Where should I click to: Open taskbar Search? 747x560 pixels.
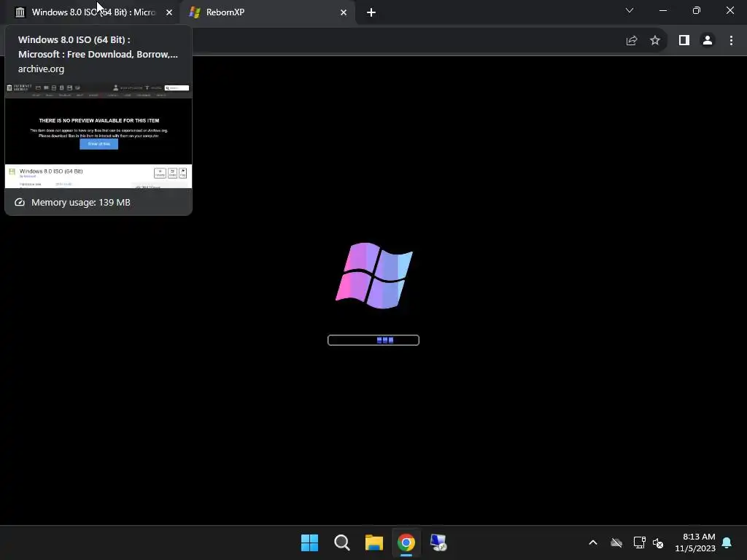[x=342, y=542]
